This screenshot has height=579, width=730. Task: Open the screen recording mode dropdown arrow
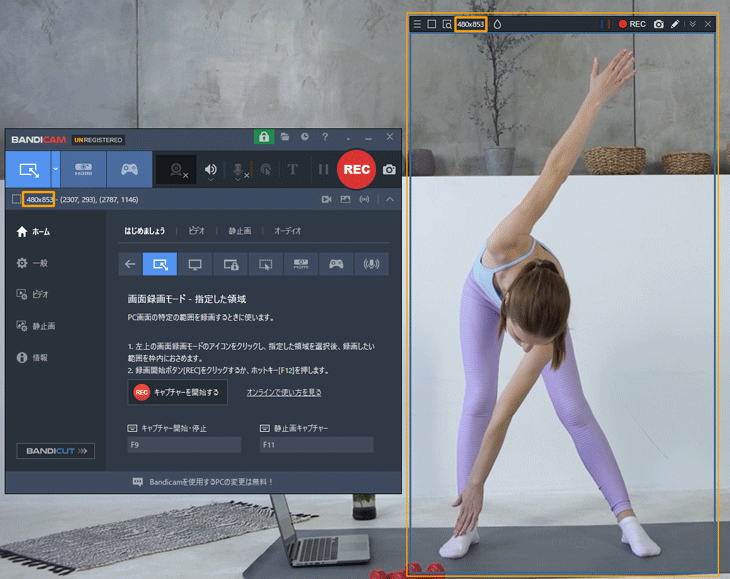click(x=56, y=169)
